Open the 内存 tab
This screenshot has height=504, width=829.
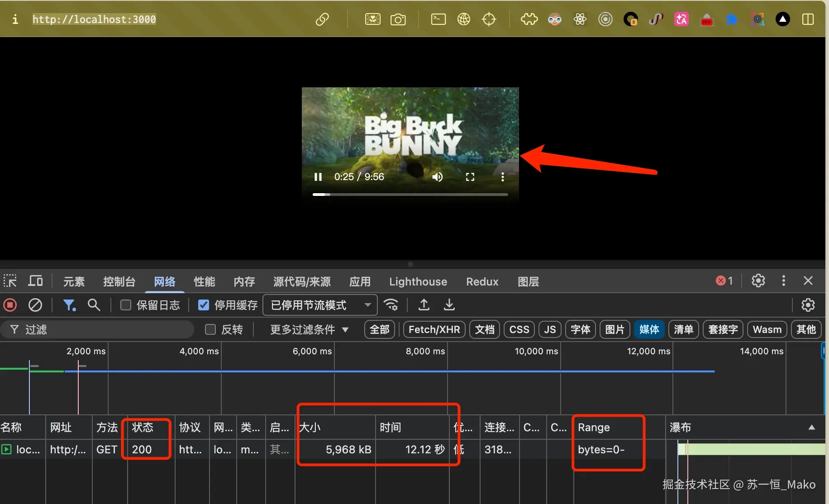tap(244, 281)
